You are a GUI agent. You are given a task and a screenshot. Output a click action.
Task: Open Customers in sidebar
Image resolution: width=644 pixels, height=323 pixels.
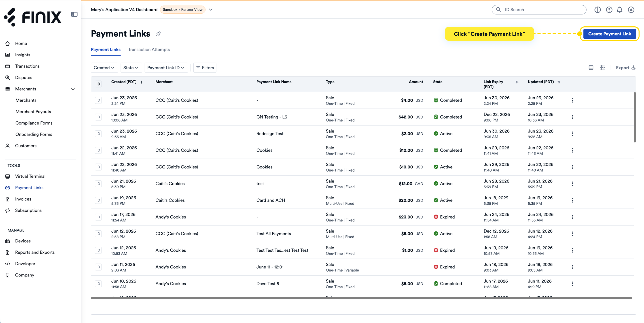[26, 146]
